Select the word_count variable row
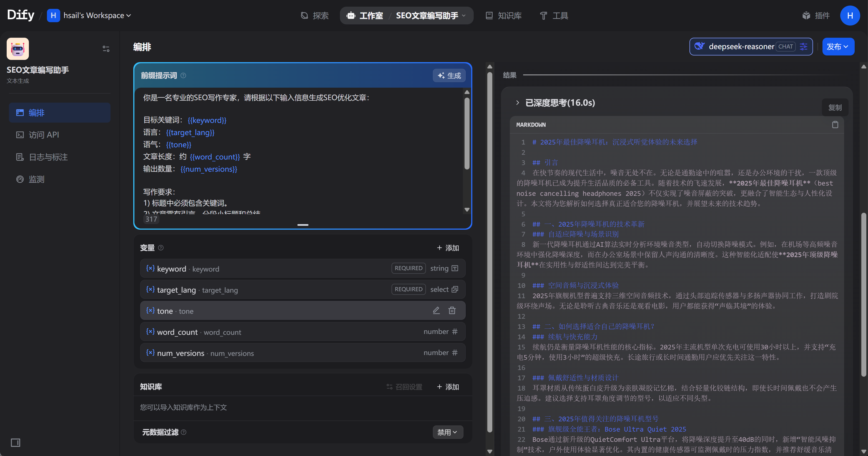 point(303,331)
